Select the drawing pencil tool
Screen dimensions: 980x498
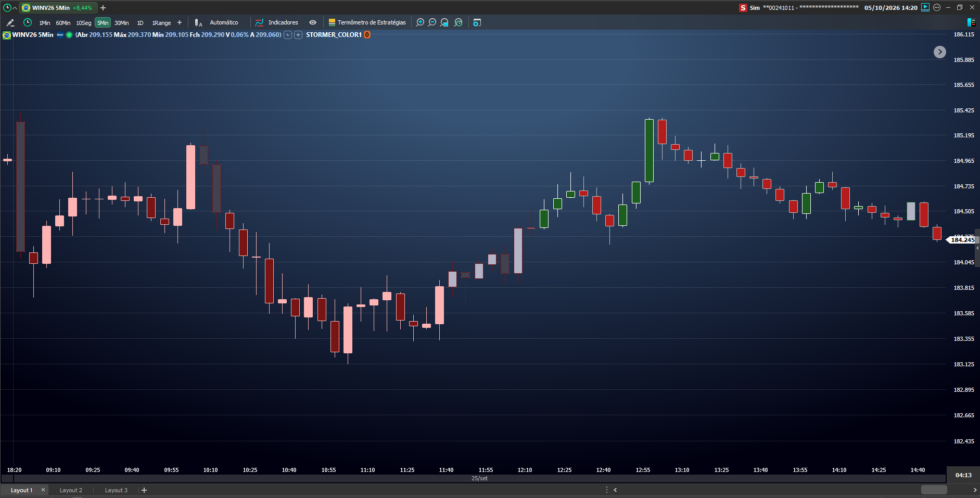10,22
